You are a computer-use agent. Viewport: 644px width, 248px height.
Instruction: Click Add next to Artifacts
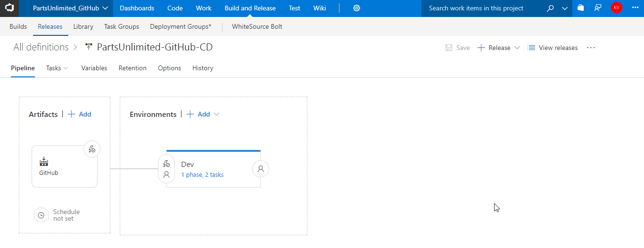click(x=80, y=114)
